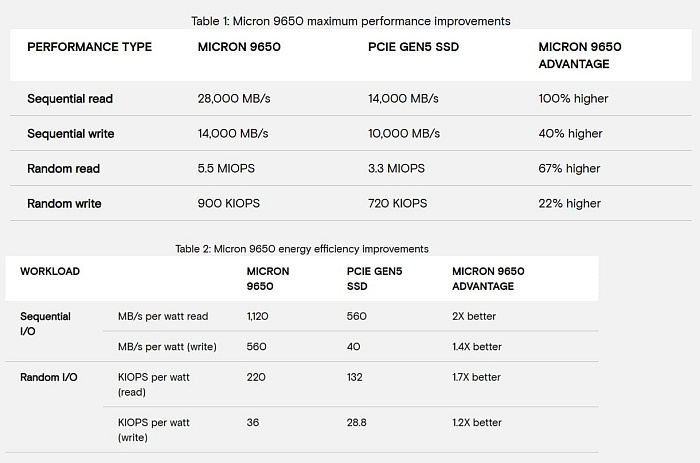Select the "PCIE GEN5 SSD" header in Table 1

pos(412,47)
